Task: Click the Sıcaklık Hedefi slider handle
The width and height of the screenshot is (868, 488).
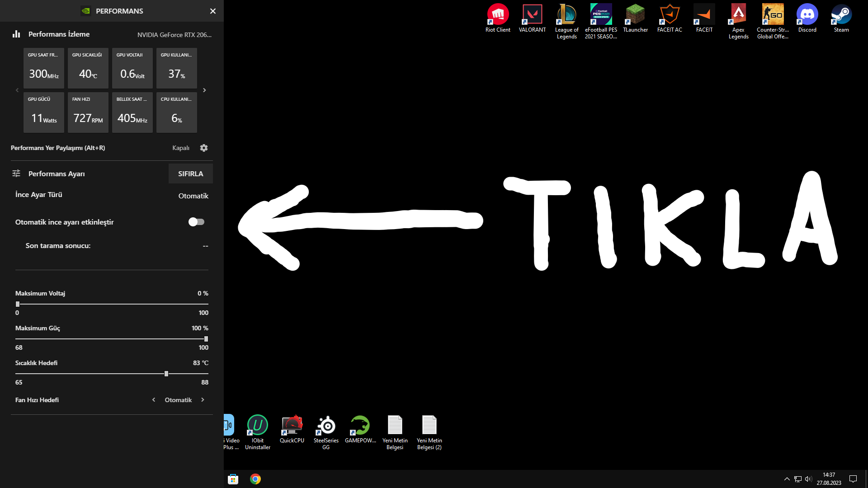Action: [166, 374]
